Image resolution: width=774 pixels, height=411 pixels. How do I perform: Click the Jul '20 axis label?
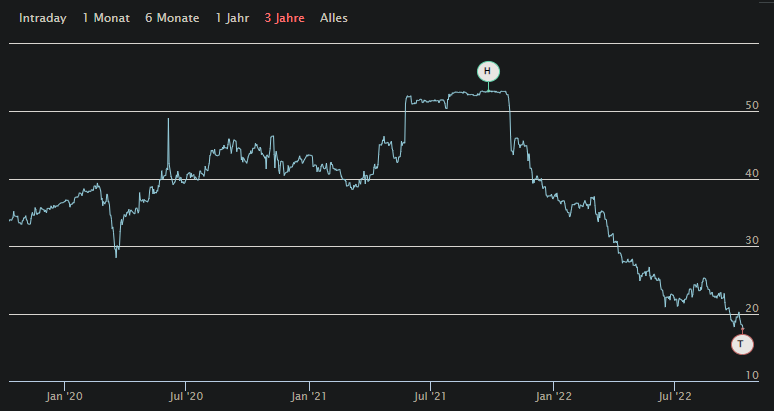(186, 396)
